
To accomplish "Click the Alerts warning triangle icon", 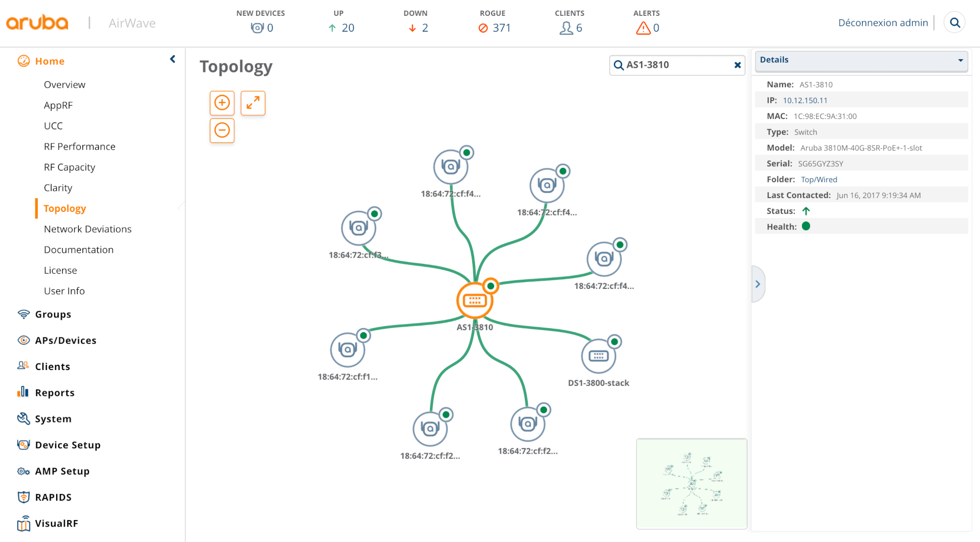I will [x=643, y=28].
